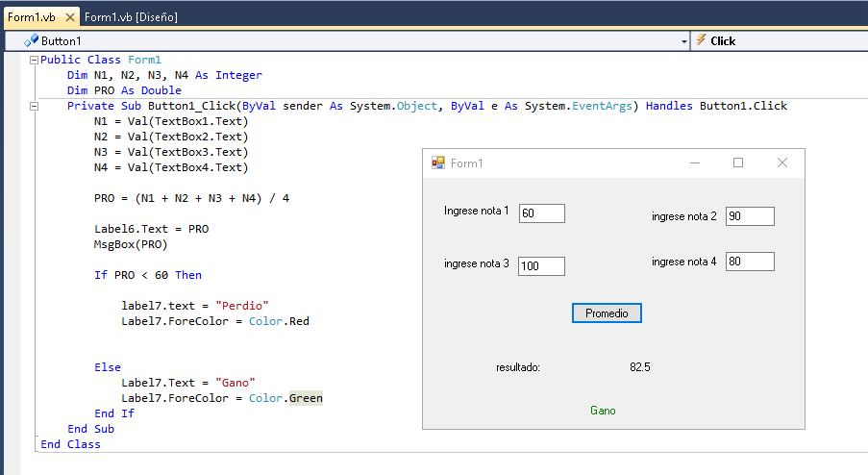The image size is (868, 475).
Task: Minimize the Form1 window
Action: click(x=695, y=162)
